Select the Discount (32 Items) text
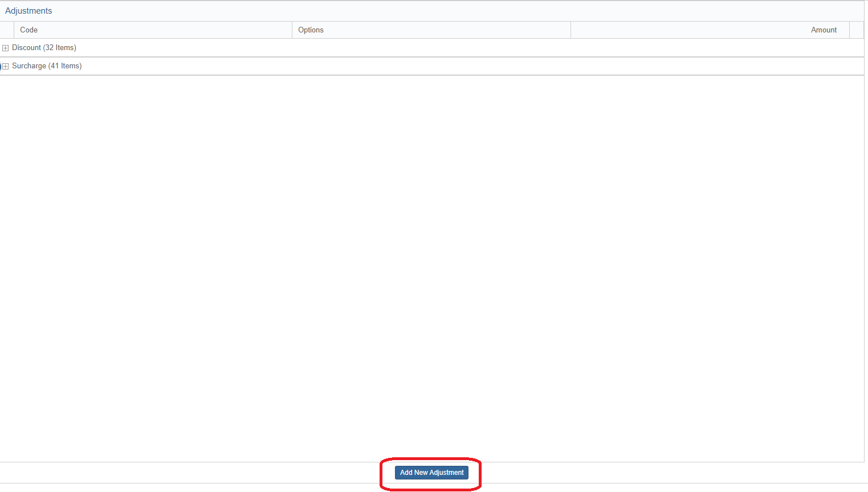The image size is (868, 492). (44, 48)
